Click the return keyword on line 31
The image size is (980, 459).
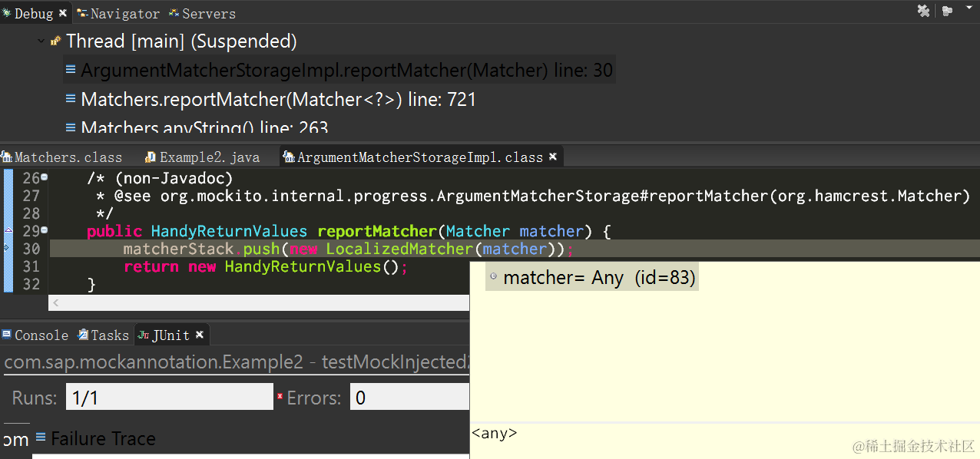pyautogui.click(x=151, y=266)
